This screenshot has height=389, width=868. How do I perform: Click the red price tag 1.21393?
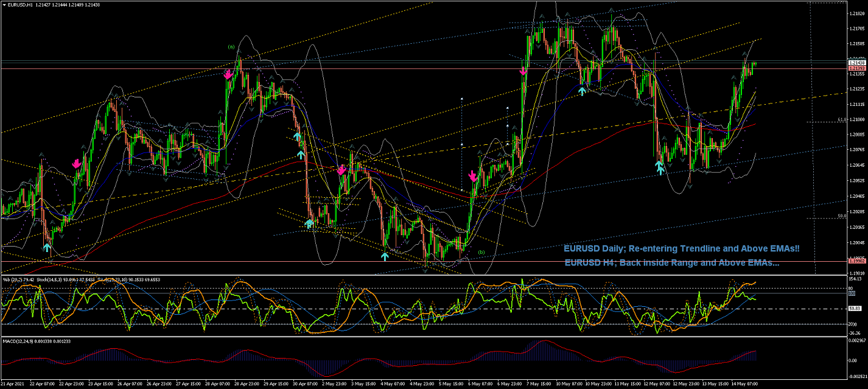click(856, 69)
